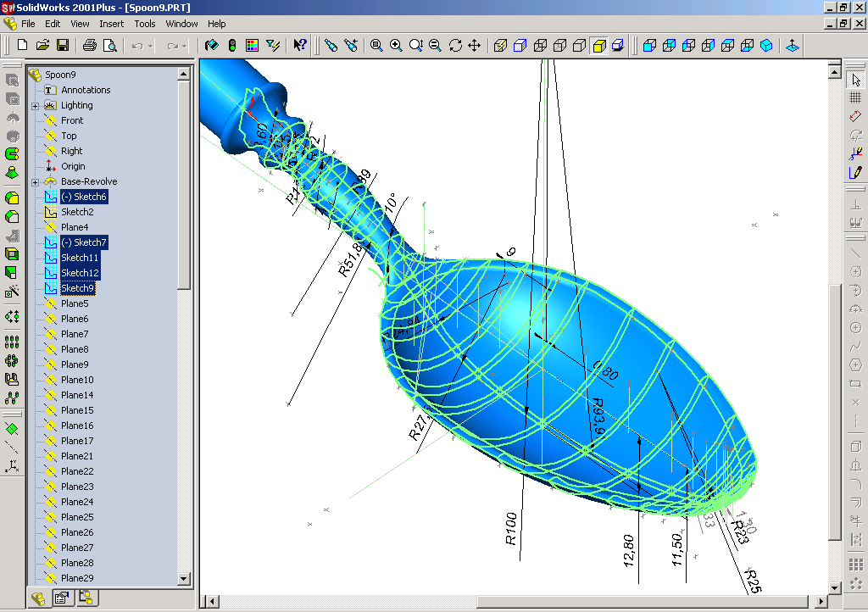Click the New document icon
The image size is (868, 612).
click(23, 46)
